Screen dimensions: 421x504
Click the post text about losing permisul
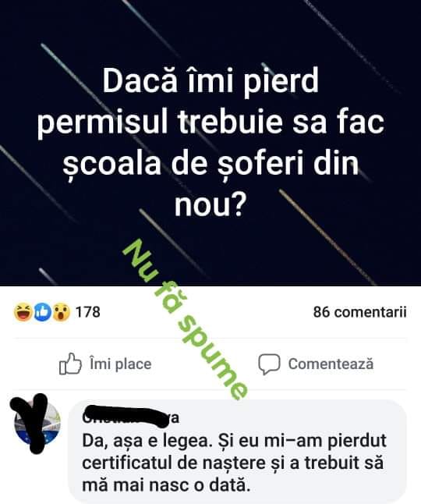coord(210,143)
